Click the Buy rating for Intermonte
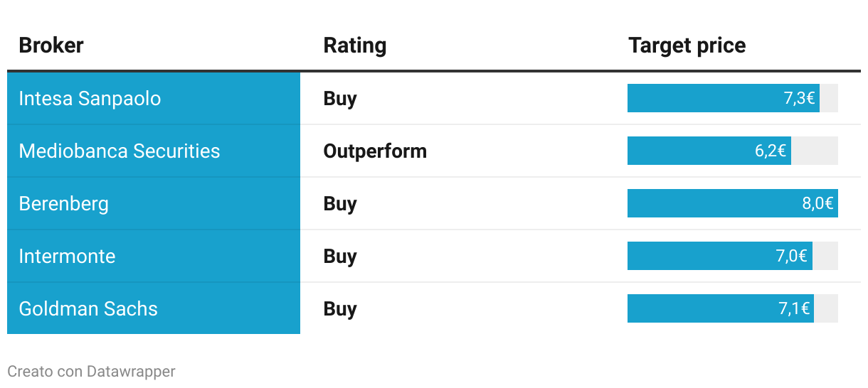Screen dimensions: 868x388 (x=340, y=256)
